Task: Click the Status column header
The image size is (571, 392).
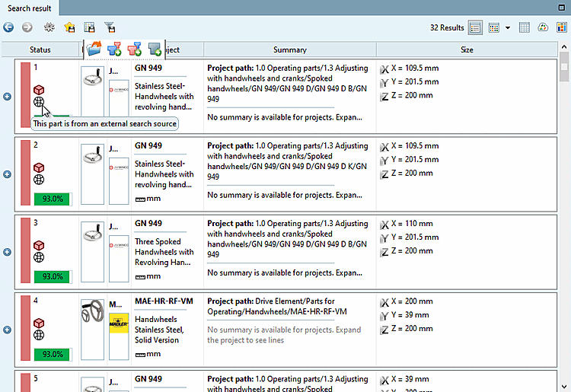Action: [x=40, y=49]
